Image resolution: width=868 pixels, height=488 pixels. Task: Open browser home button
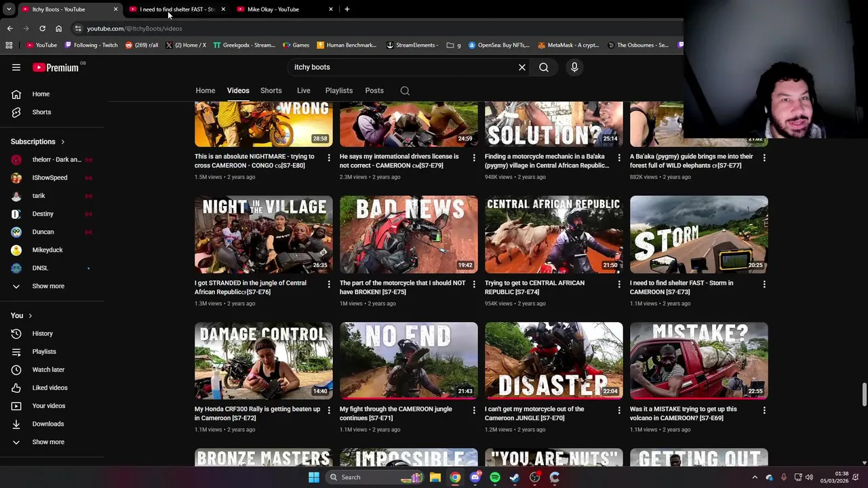click(x=58, y=28)
